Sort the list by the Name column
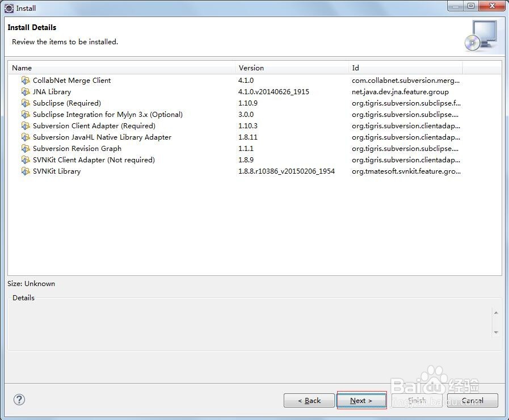Viewport: 509px width, 420px height. [121, 68]
